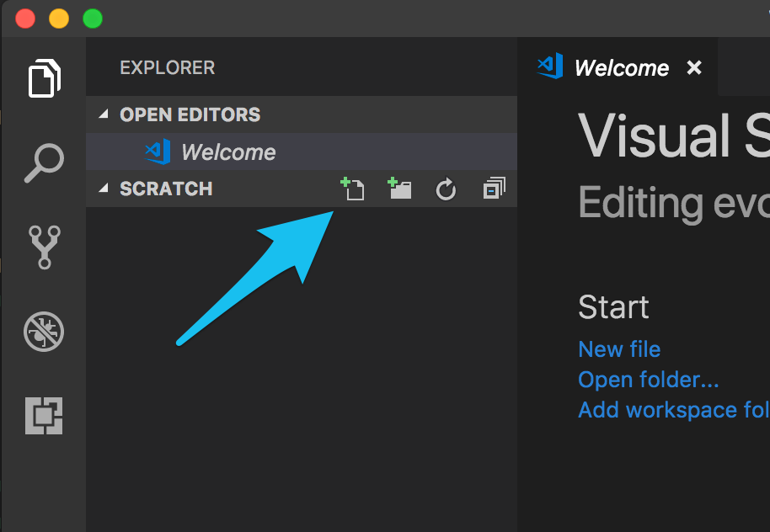Click New Folder icon in SCRATCH header

[x=399, y=189]
